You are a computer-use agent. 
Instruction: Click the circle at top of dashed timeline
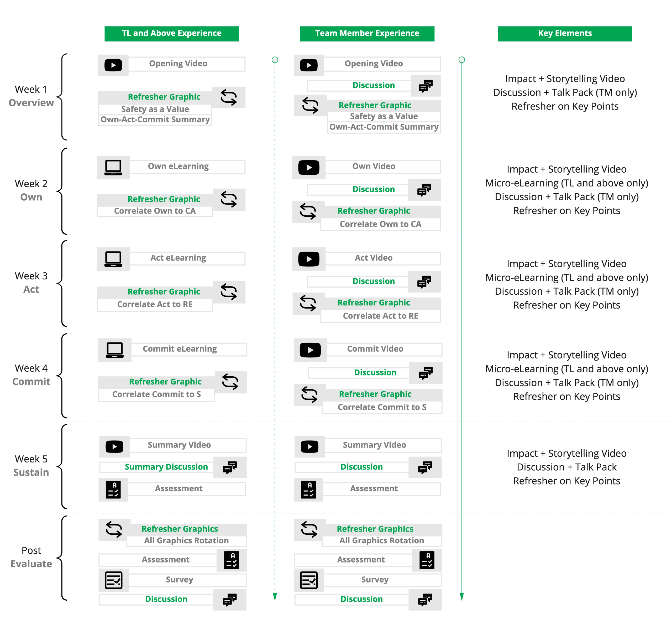tap(275, 60)
